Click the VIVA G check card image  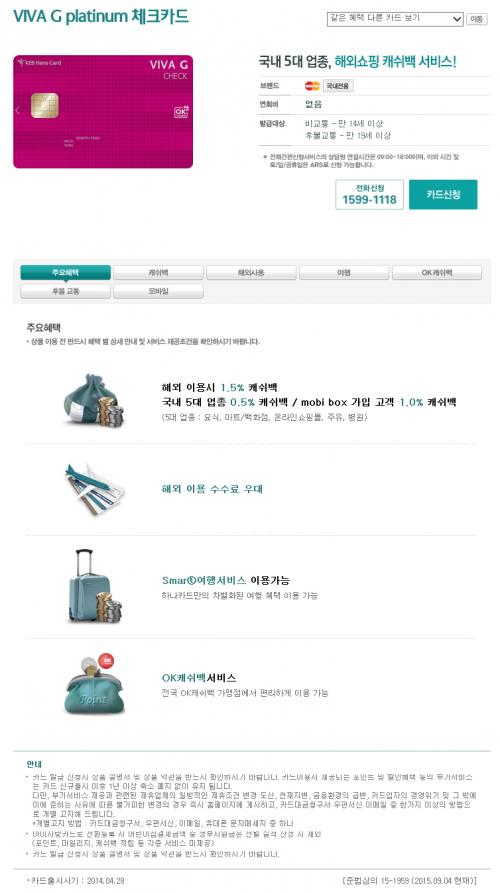coord(103,112)
